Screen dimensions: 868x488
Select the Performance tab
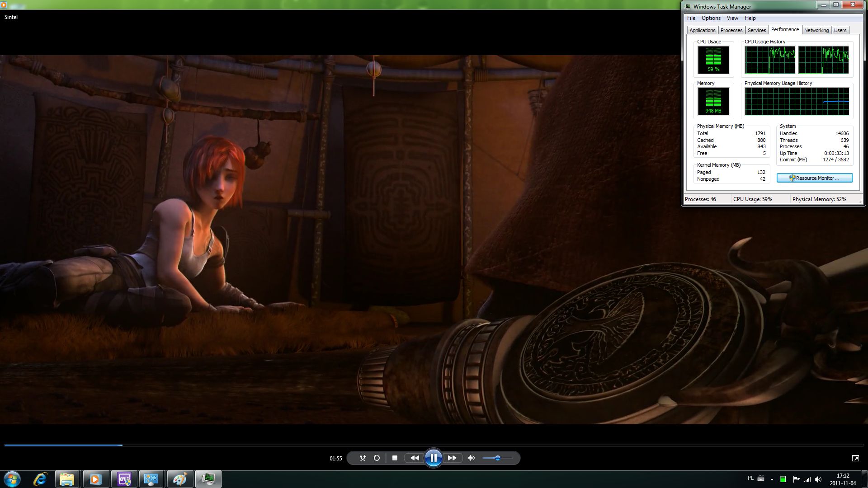click(x=785, y=29)
